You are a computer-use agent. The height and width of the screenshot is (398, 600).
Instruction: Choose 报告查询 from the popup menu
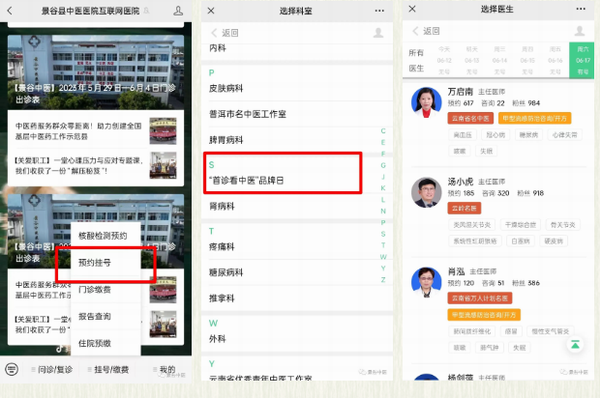point(106,316)
